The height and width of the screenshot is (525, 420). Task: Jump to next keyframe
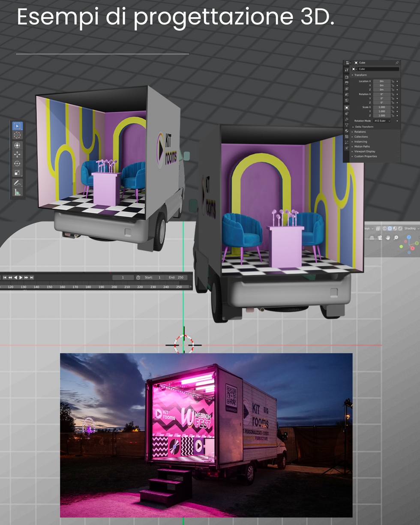tap(26, 277)
